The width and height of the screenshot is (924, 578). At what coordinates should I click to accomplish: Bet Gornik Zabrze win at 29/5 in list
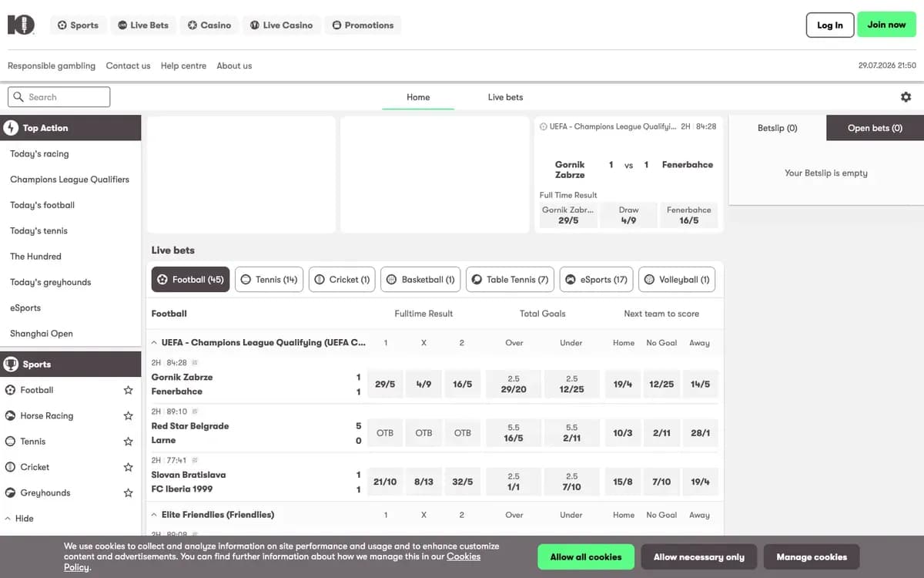coord(385,384)
